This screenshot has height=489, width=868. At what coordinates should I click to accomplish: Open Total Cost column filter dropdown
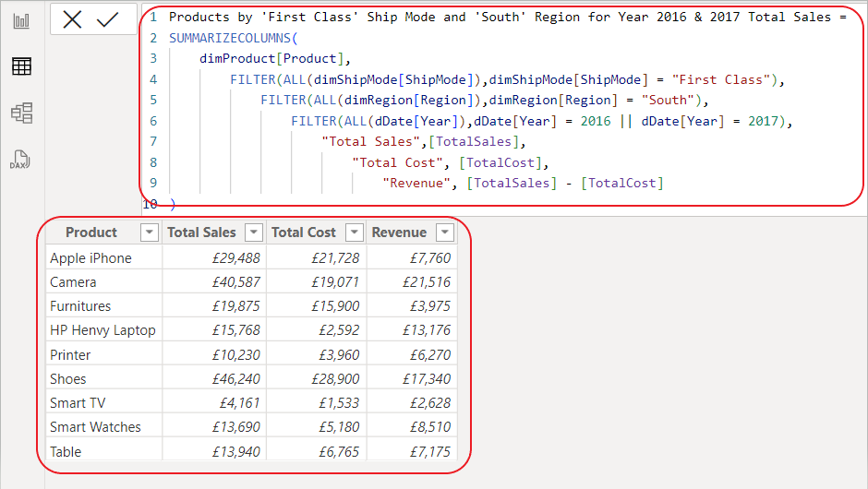[355, 233]
